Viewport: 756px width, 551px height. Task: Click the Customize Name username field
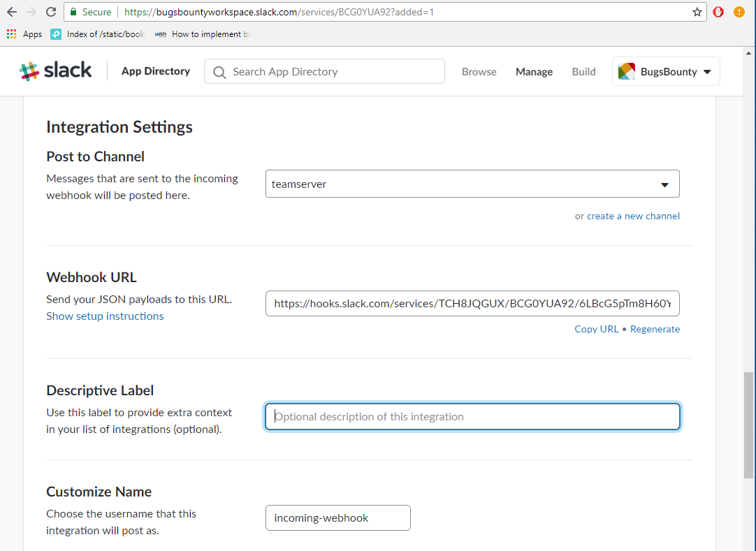pos(338,517)
